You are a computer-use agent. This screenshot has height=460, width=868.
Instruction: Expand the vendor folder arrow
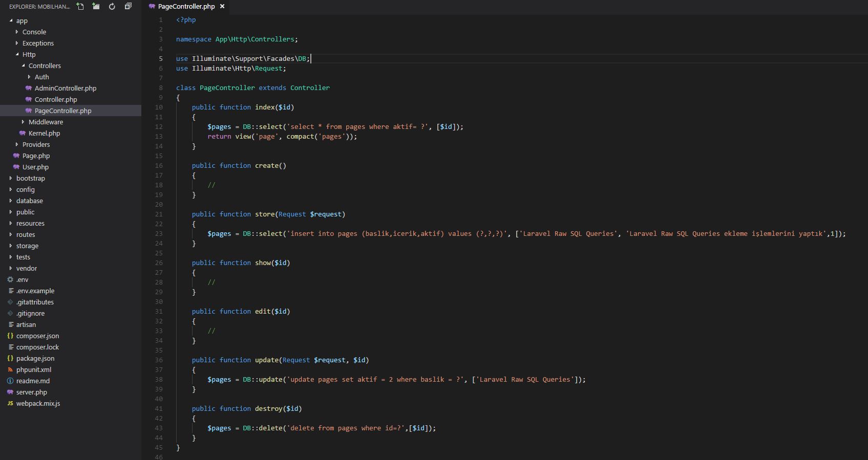(x=11, y=268)
